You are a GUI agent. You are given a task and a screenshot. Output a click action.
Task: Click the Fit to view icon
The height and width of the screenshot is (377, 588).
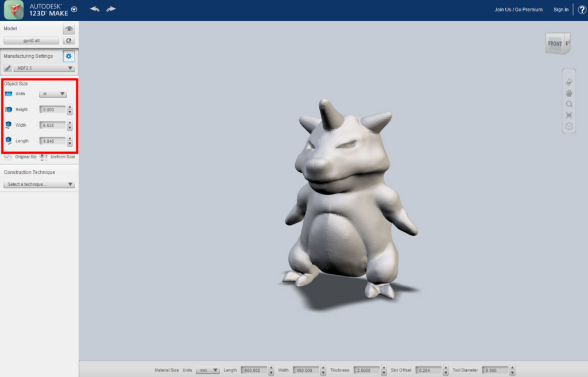(569, 115)
